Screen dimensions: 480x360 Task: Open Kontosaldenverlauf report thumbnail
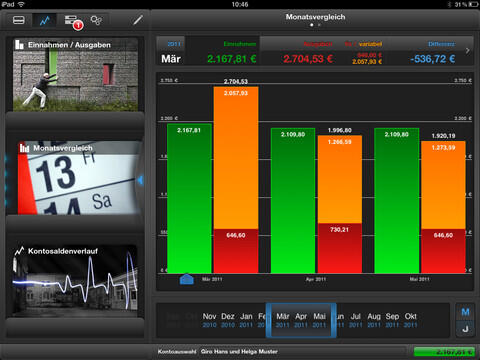pos(75,281)
